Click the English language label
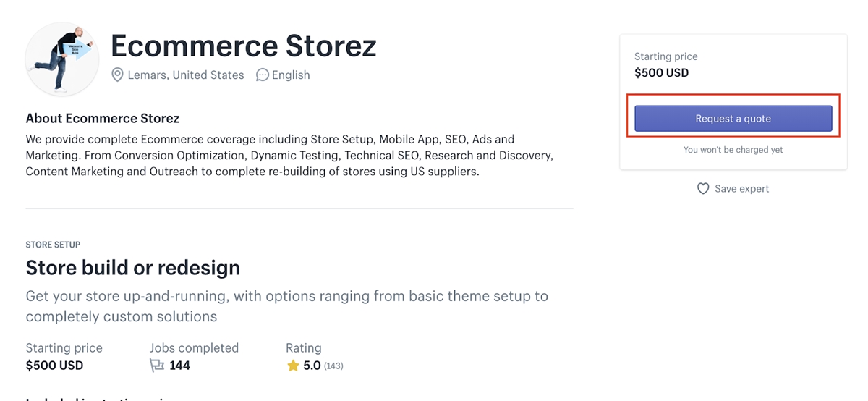Viewport: 868px width, 401px height. 291,75
